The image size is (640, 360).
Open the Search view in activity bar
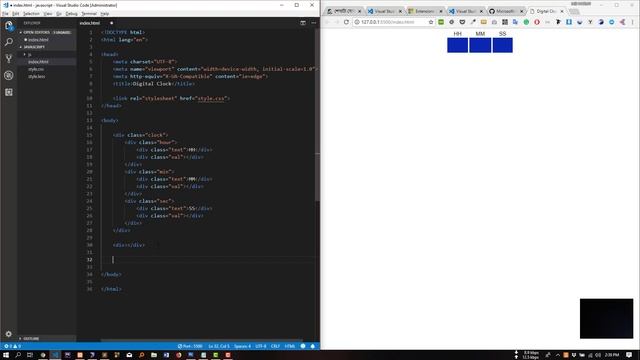tap(9, 42)
